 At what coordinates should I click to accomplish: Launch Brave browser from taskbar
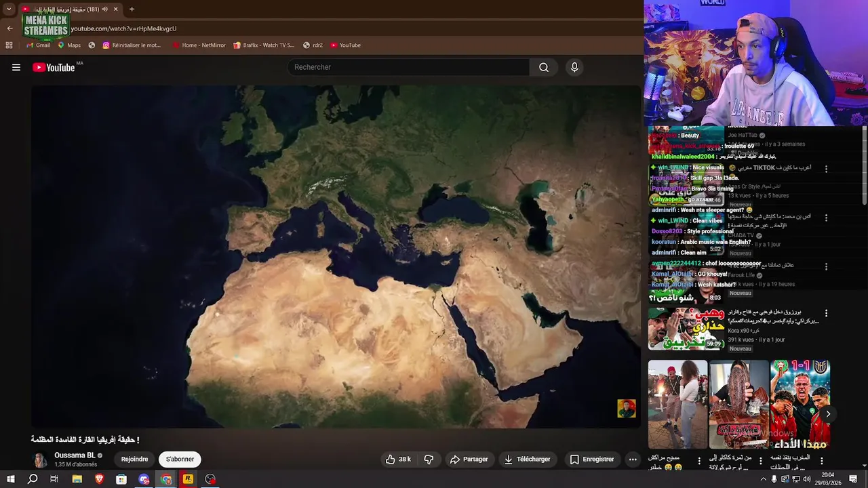[x=100, y=479]
